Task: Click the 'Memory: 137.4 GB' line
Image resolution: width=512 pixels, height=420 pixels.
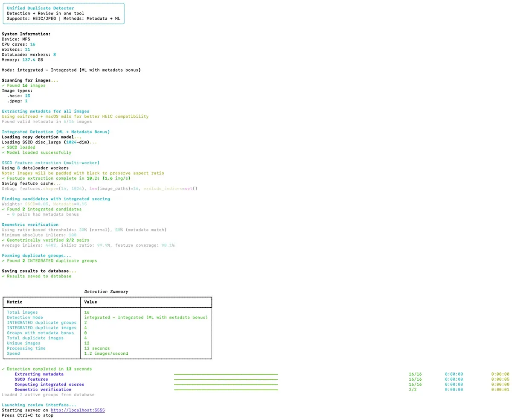Action: [22, 60]
